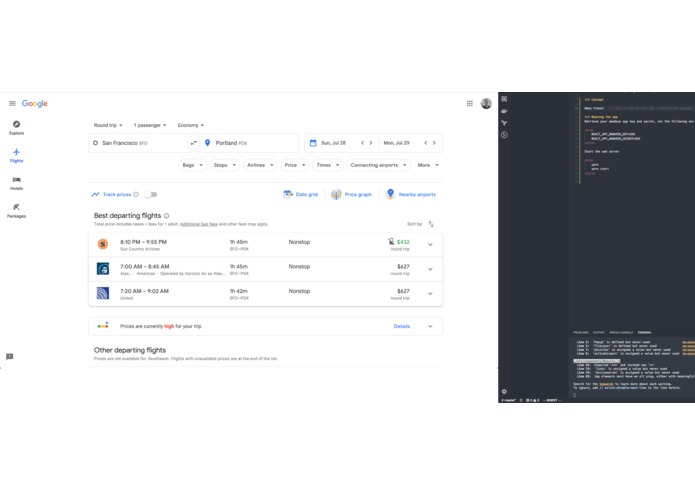Show info about Track prices
Image resolution: width=695 pixels, height=494 pixels.
(136, 194)
